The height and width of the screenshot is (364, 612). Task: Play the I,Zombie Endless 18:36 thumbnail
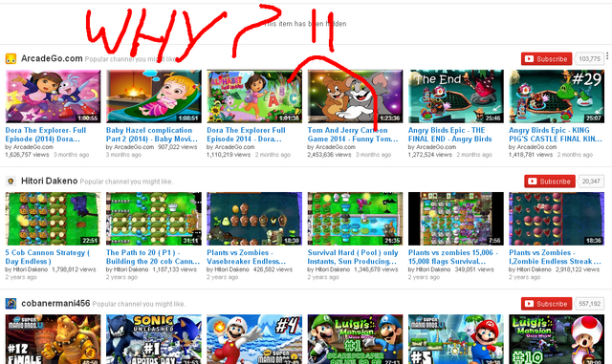(x=557, y=219)
